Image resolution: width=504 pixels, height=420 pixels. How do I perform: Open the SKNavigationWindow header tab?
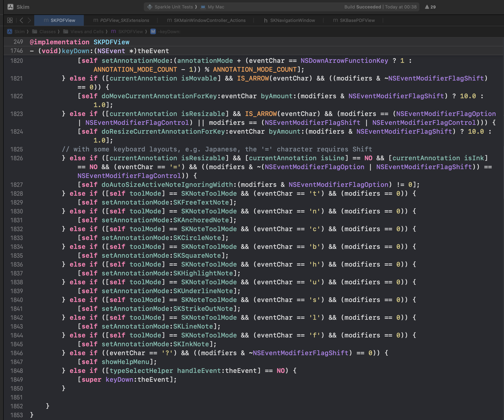point(292,20)
